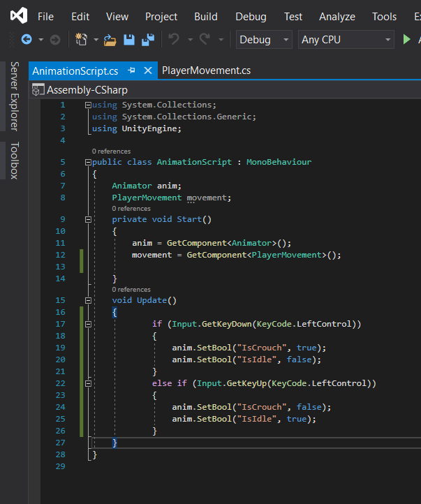421x504 pixels.
Task: Open the File menu
Action: tap(45, 16)
